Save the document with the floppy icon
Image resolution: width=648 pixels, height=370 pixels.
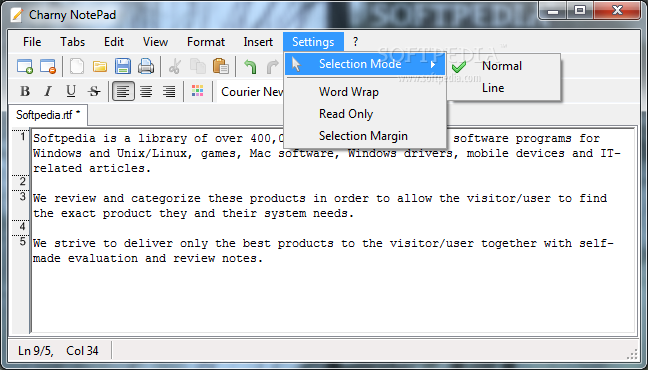123,66
